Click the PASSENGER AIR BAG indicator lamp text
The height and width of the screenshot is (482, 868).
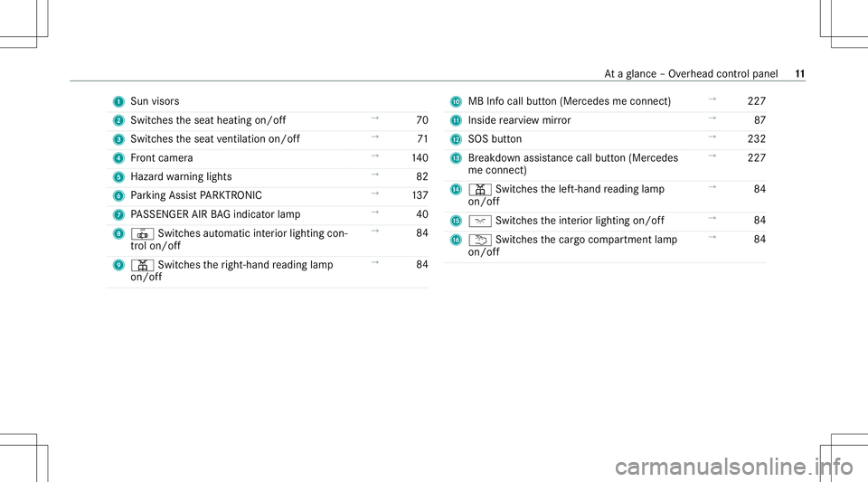[215, 214]
